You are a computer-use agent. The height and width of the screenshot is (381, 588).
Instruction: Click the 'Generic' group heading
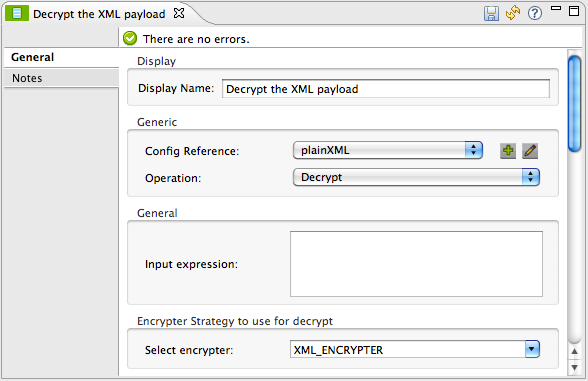tap(157, 122)
